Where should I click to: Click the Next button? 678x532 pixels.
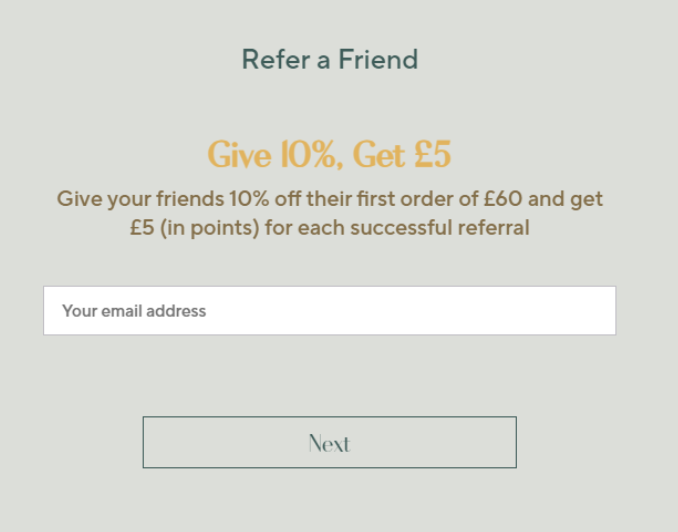coord(329,442)
